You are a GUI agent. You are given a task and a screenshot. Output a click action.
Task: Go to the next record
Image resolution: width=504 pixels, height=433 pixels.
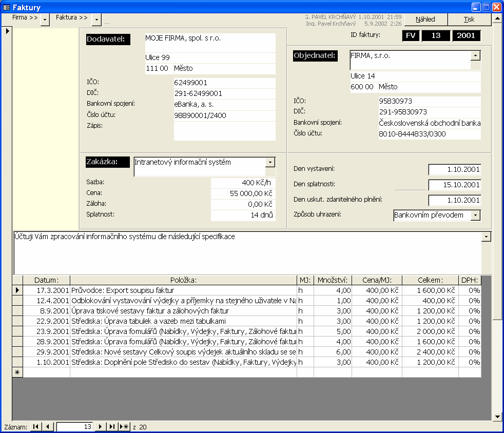(x=100, y=427)
